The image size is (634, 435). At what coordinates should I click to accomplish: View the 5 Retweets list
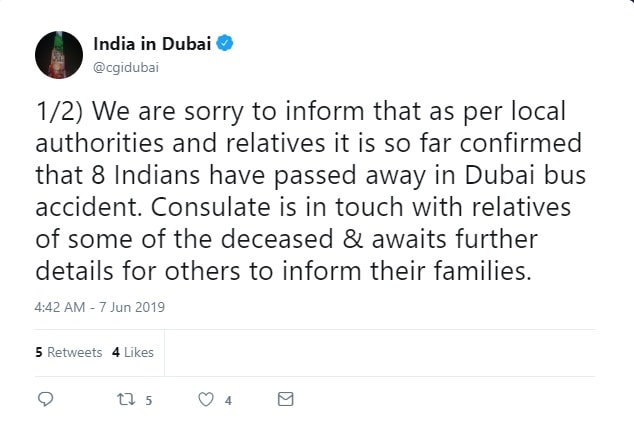click(69, 352)
